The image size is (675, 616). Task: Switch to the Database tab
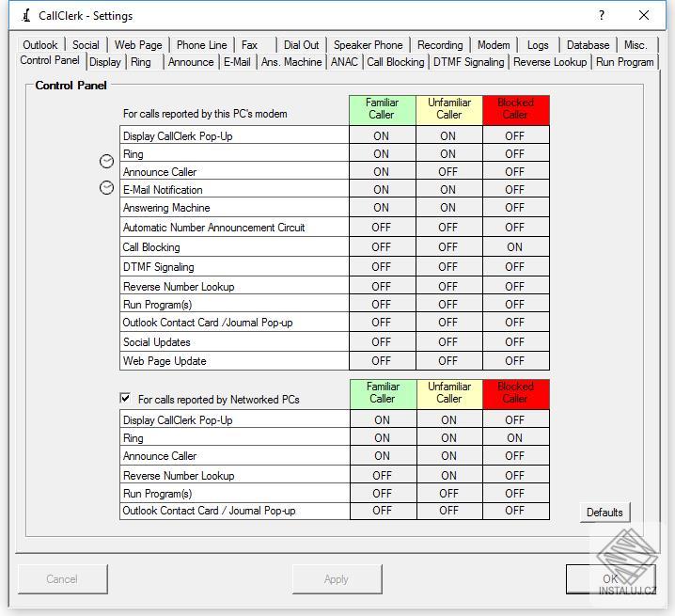589,45
